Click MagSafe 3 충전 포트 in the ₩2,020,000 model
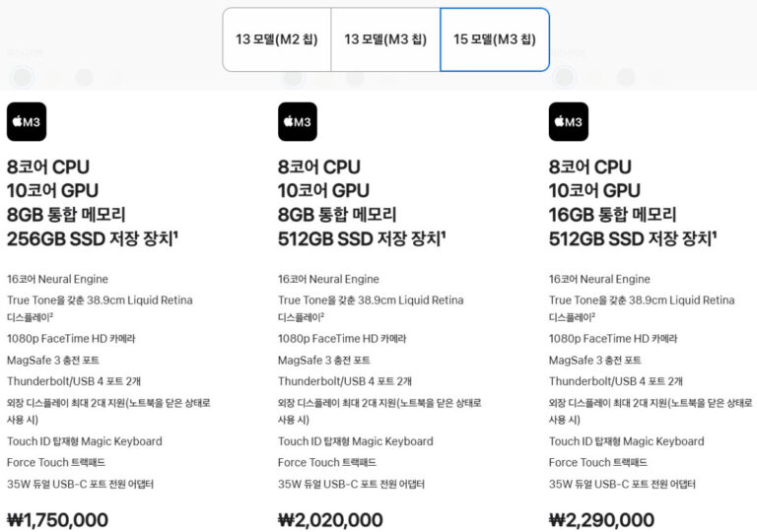 tap(324, 361)
